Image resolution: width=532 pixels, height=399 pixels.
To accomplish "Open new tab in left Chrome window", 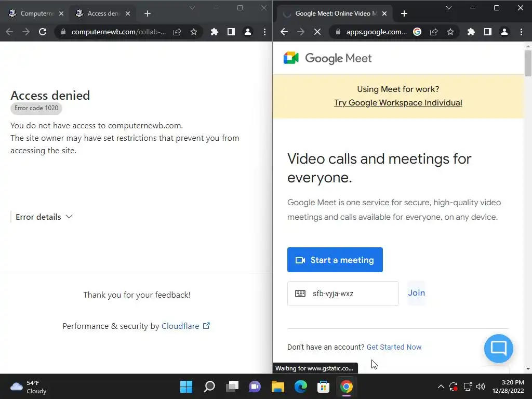I will (x=147, y=14).
